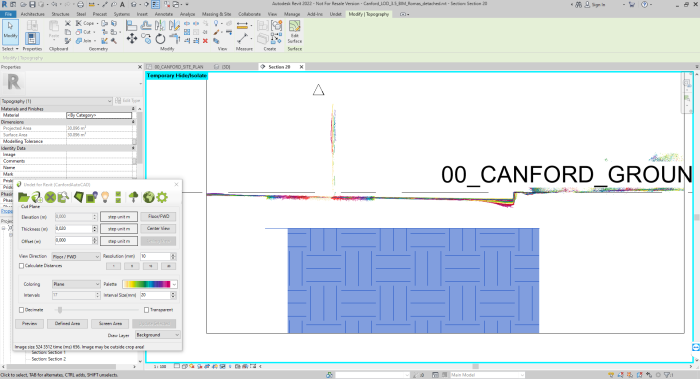Open project folder icon in Undet panel
Image resolution: width=700 pixels, height=379 pixels.
tap(23, 197)
